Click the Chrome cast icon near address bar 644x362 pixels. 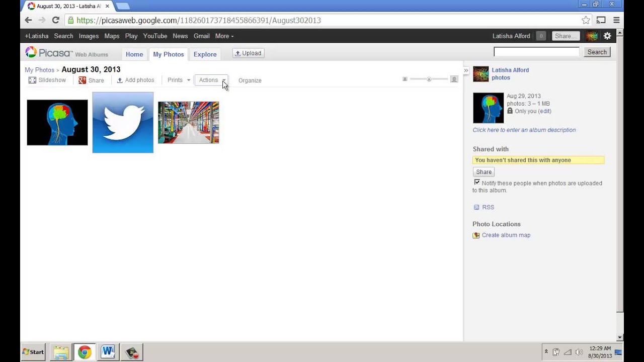pyautogui.click(x=601, y=20)
